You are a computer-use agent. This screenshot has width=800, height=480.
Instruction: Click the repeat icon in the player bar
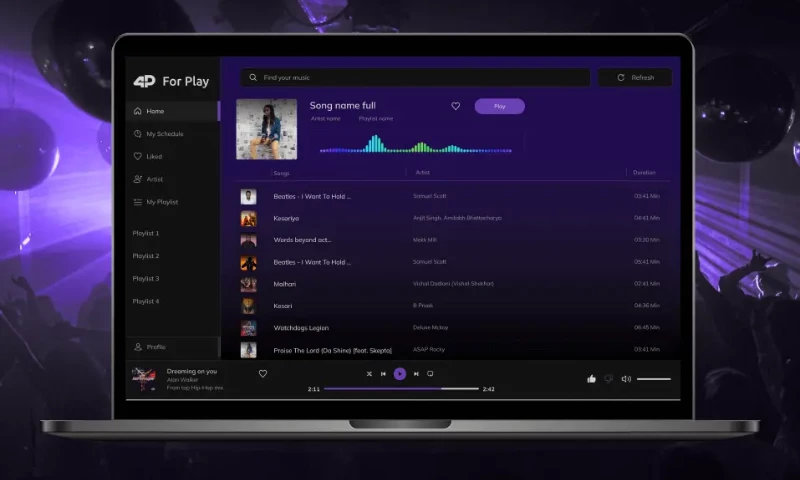(430, 374)
